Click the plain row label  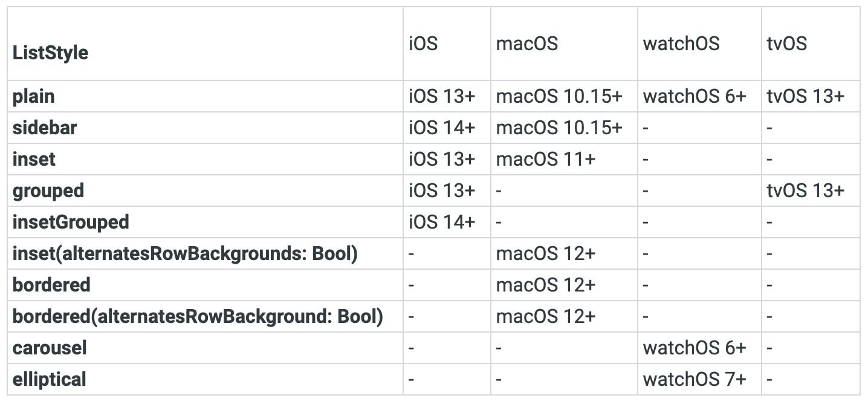pos(33,96)
